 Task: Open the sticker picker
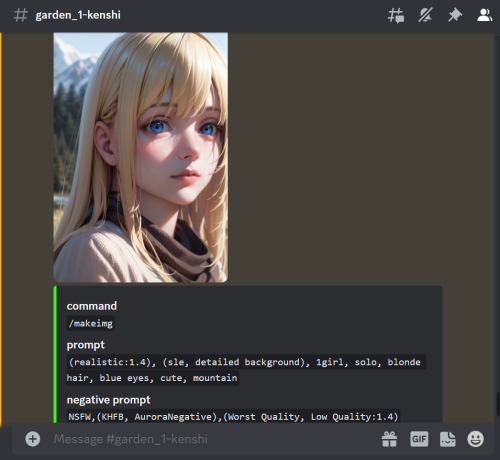pyautogui.click(x=448, y=439)
